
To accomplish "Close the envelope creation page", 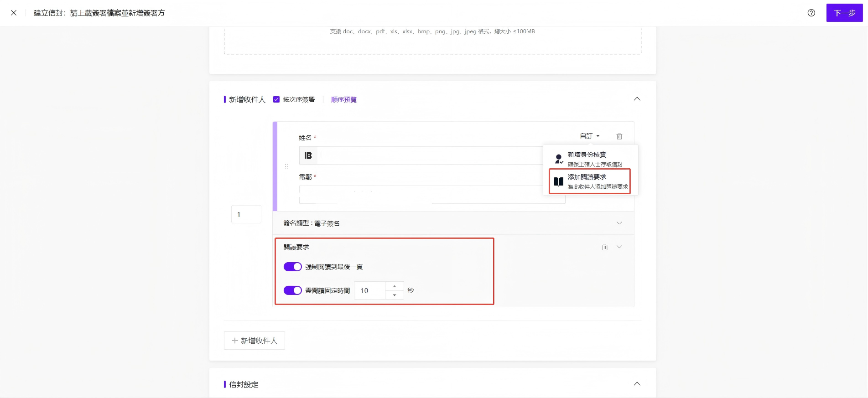I will point(14,13).
